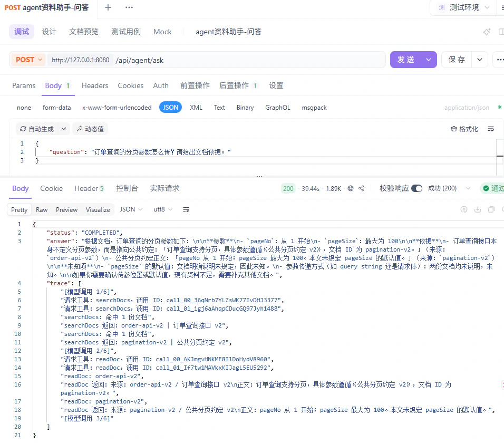Select the Binary body type
The image size is (504, 443).
click(x=245, y=108)
